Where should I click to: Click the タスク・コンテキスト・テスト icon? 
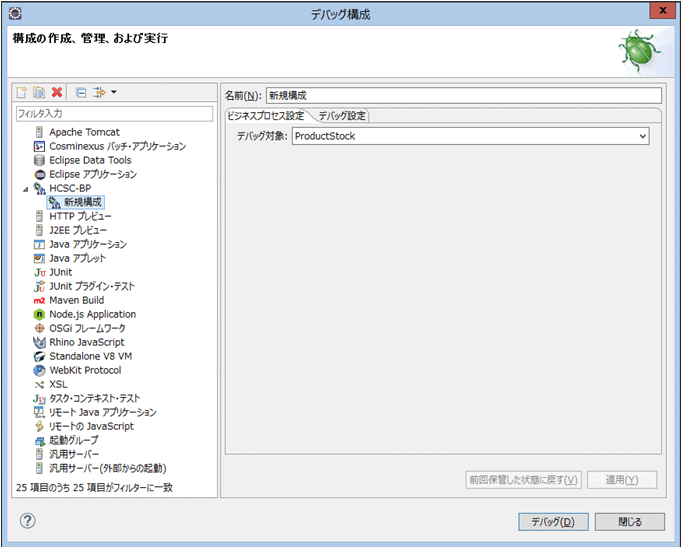[40, 398]
